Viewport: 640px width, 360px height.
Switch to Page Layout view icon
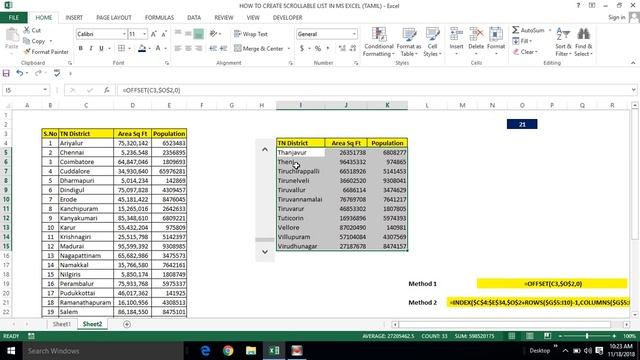point(530,336)
